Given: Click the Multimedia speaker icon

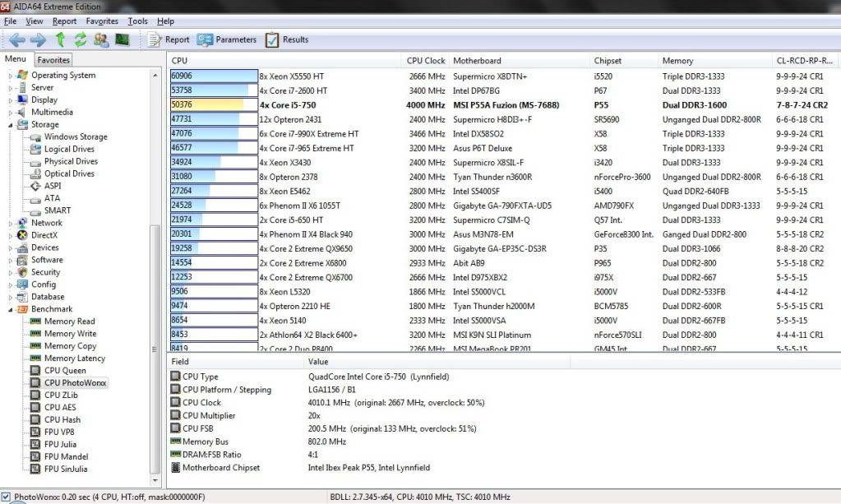Looking at the screenshot, I should 22,112.
